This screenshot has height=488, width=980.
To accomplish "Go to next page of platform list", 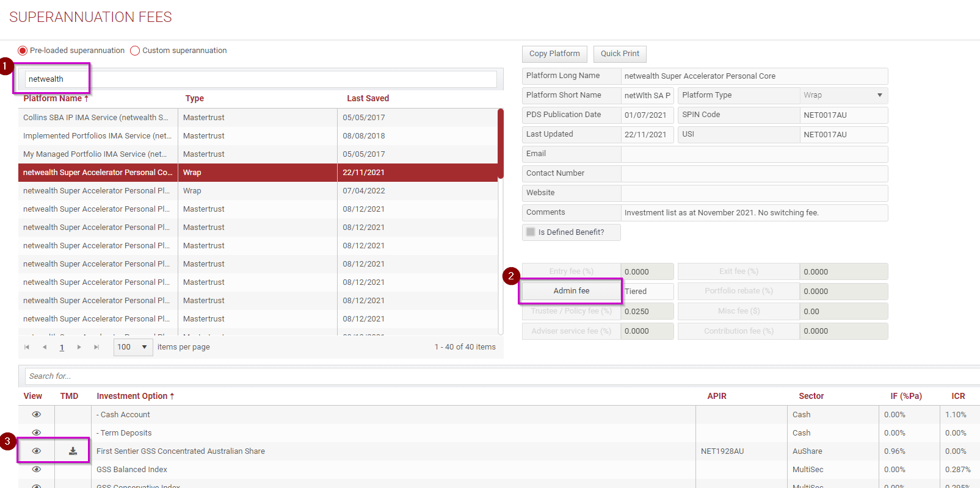I will [79, 347].
